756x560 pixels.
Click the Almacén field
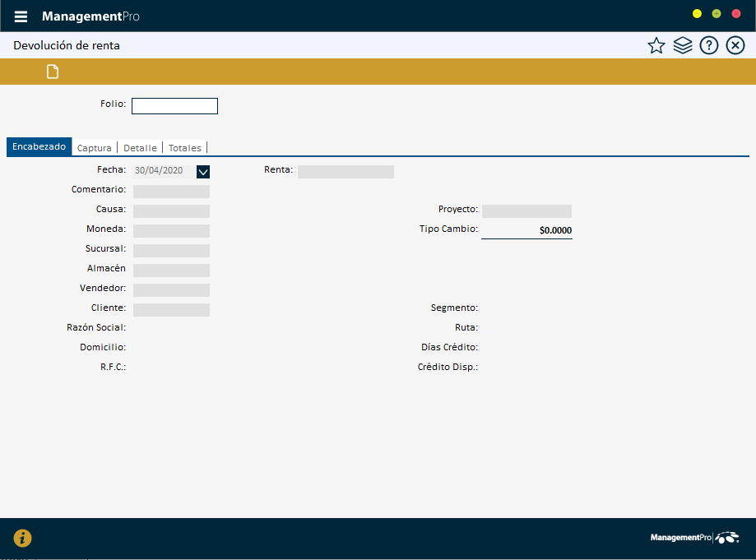(x=171, y=271)
